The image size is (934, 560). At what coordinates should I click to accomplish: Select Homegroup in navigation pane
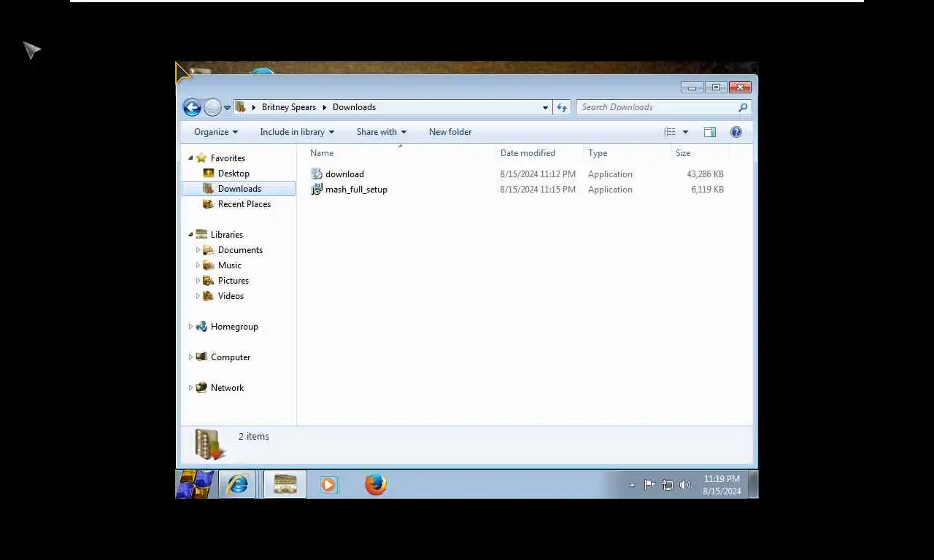tap(234, 327)
